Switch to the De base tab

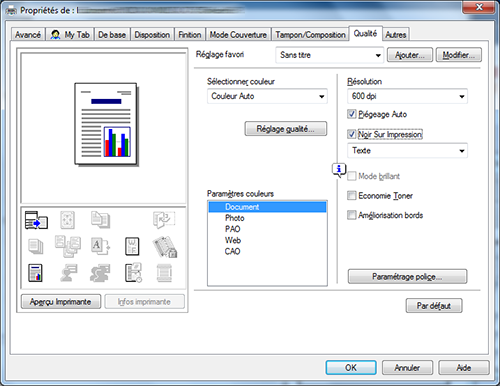coord(112,35)
